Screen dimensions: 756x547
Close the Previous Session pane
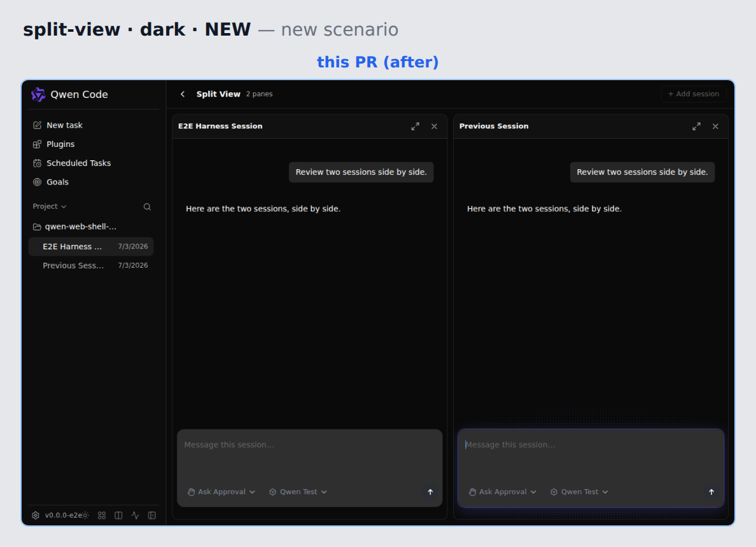pos(715,127)
